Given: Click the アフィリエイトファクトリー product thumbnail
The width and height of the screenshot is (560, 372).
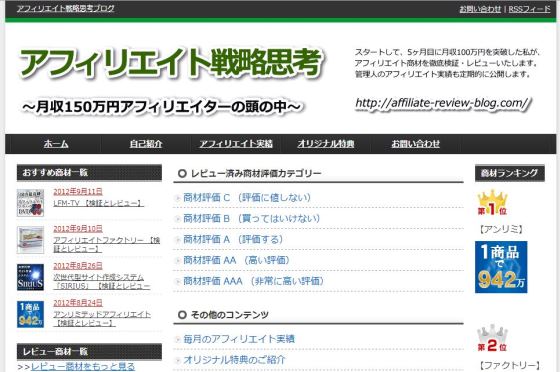Looking at the screenshot, I should tap(30, 240).
